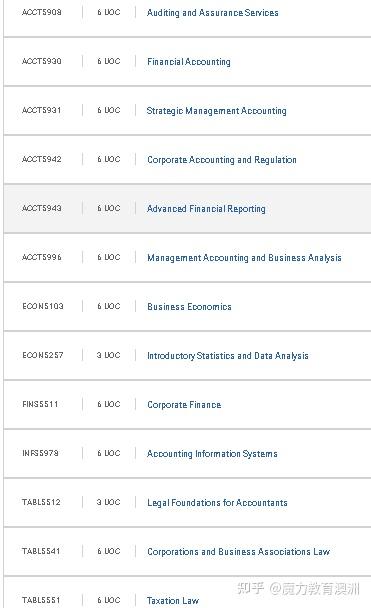Image resolution: width=371 pixels, height=608 pixels.
Task: Select course code TABL5512
Action: pos(41,502)
